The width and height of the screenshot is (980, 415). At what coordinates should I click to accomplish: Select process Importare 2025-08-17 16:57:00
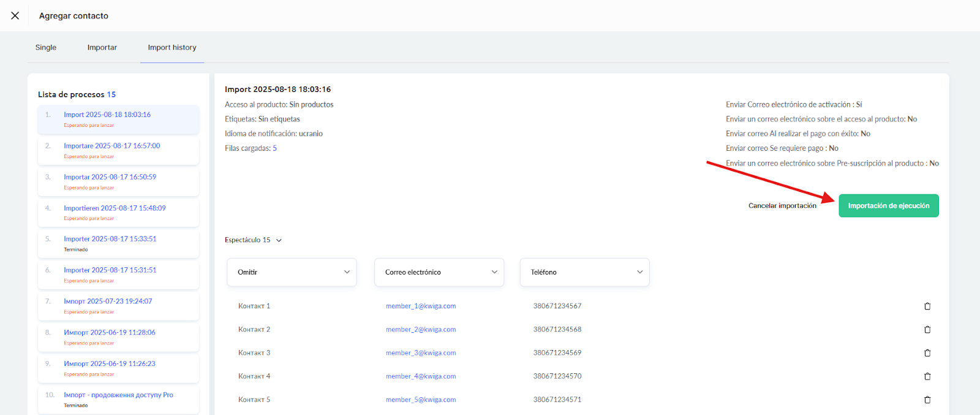click(x=112, y=146)
